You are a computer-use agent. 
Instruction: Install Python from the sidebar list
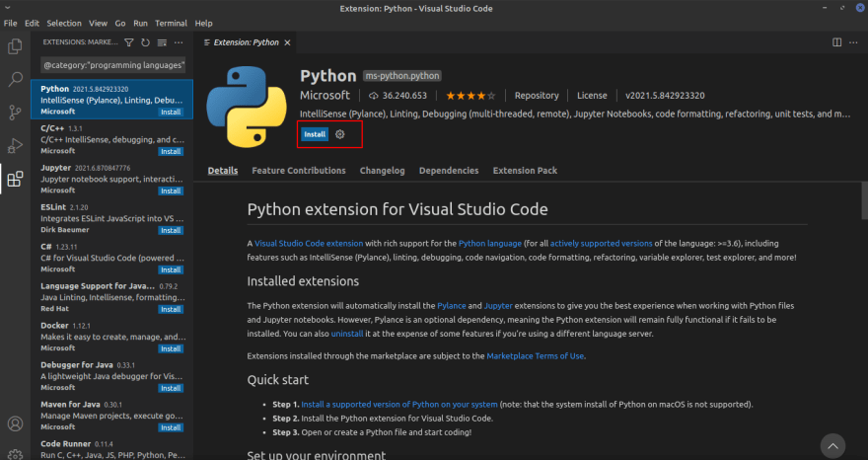coord(171,112)
